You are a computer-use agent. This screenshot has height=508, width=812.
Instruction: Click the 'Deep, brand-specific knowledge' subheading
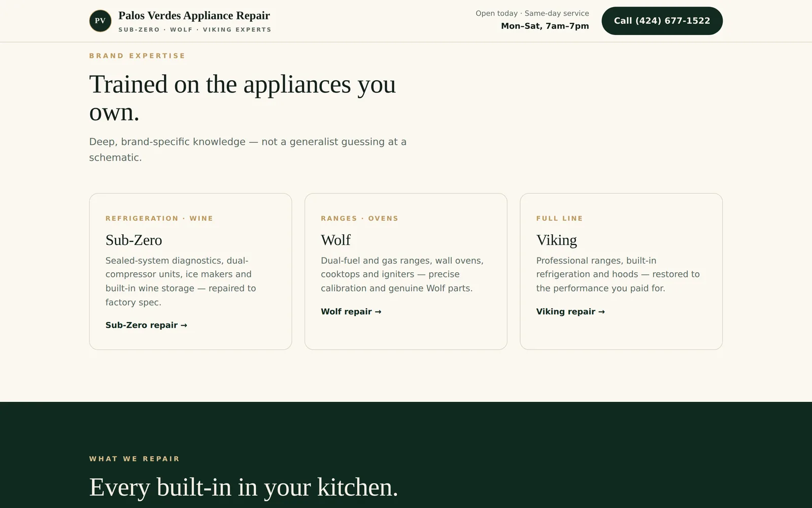point(248,149)
